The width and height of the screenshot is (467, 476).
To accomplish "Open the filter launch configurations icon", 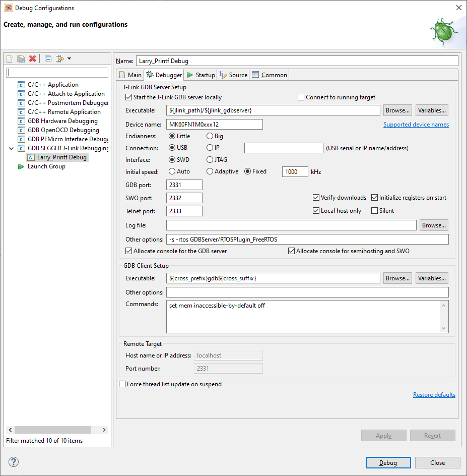I will pyautogui.click(x=59, y=58).
